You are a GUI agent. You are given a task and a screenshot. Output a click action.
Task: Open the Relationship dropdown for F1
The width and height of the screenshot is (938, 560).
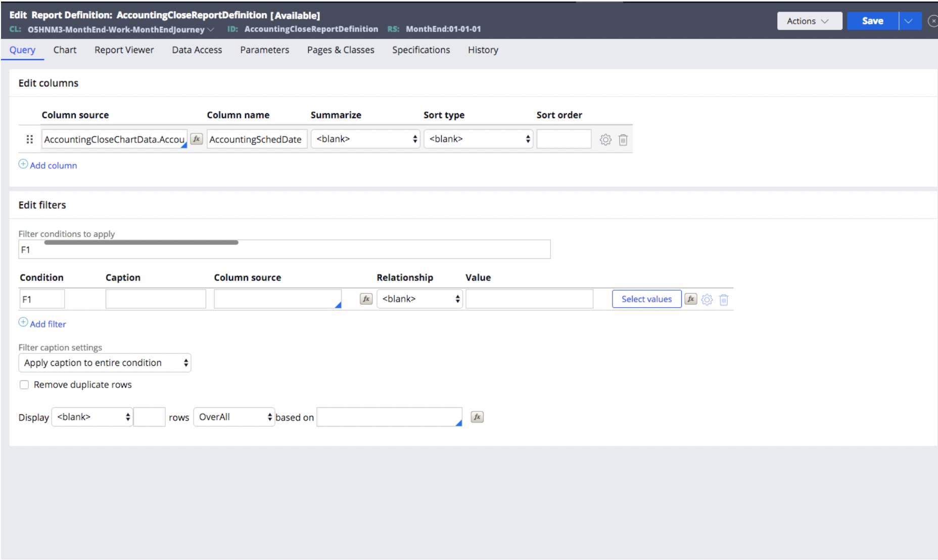(x=419, y=299)
